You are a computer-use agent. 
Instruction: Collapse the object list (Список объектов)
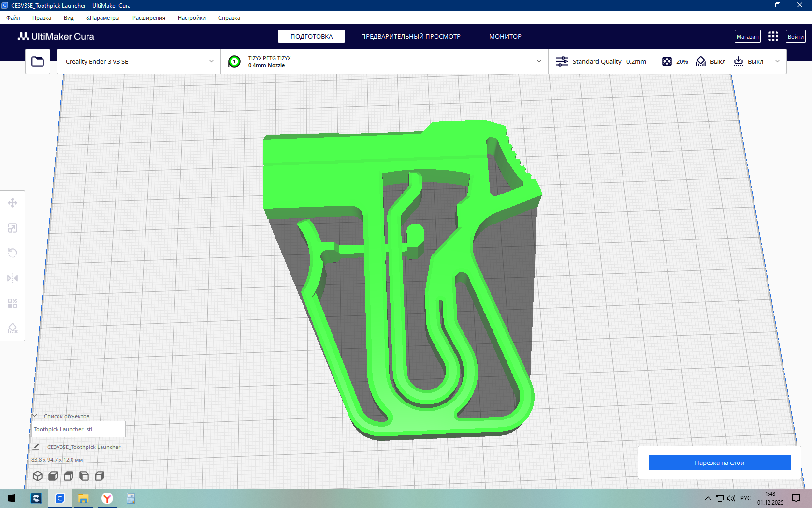[35, 416]
